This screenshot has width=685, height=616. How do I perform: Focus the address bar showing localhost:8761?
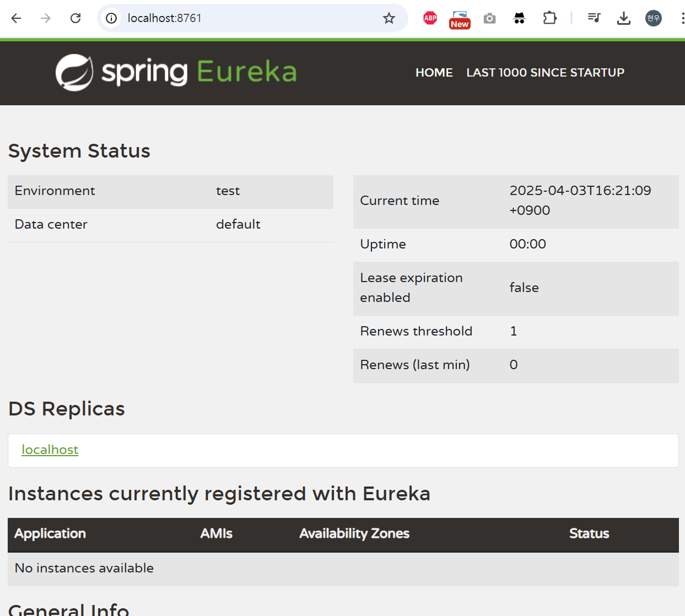[x=251, y=18]
